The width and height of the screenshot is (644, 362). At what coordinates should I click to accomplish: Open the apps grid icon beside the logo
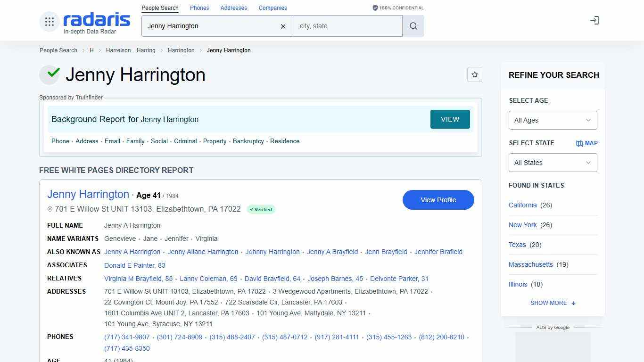(x=49, y=21)
